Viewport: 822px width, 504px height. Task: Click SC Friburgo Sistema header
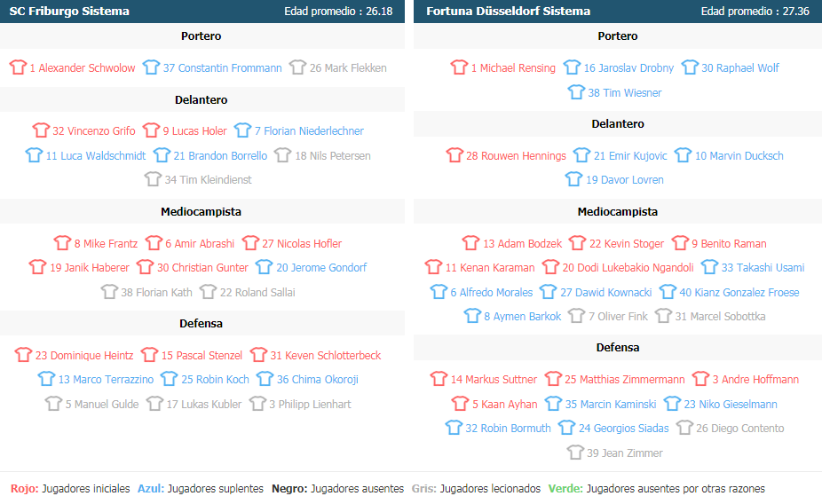tap(69, 11)
